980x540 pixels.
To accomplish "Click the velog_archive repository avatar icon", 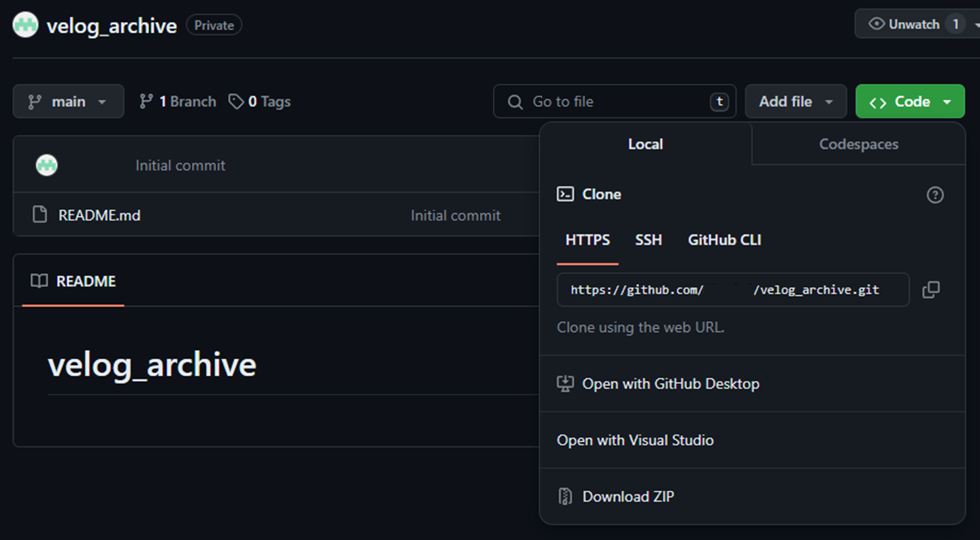I will click(x=25, y=25).
